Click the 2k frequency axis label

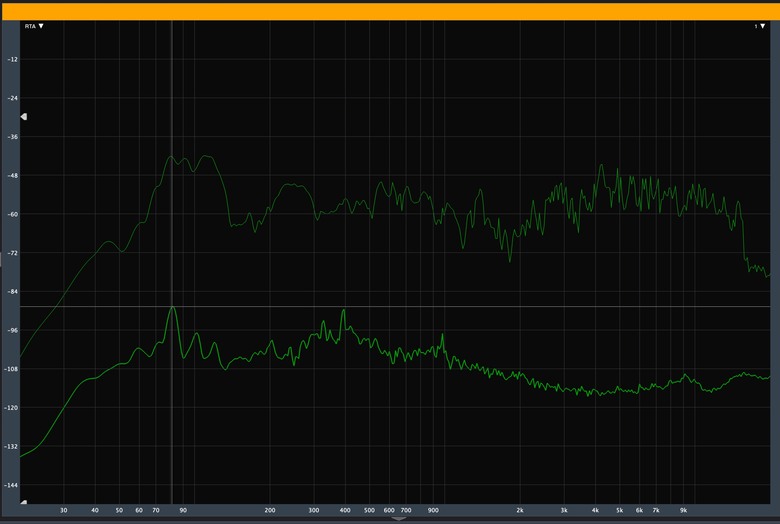point(520,510)
